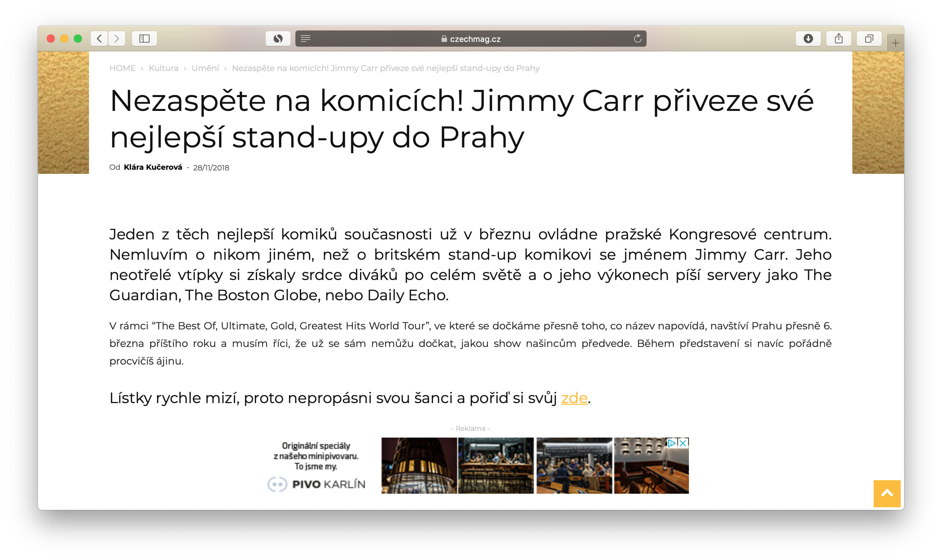Click the current article title in the breadcrumb
This screenshot has height=560, width=942.
tap(385, 68)
